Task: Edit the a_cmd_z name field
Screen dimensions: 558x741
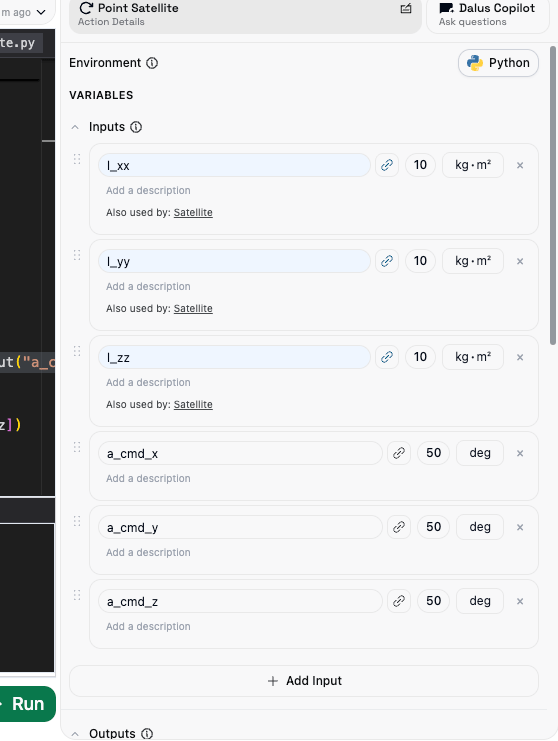Action: [x=240, y=601]
